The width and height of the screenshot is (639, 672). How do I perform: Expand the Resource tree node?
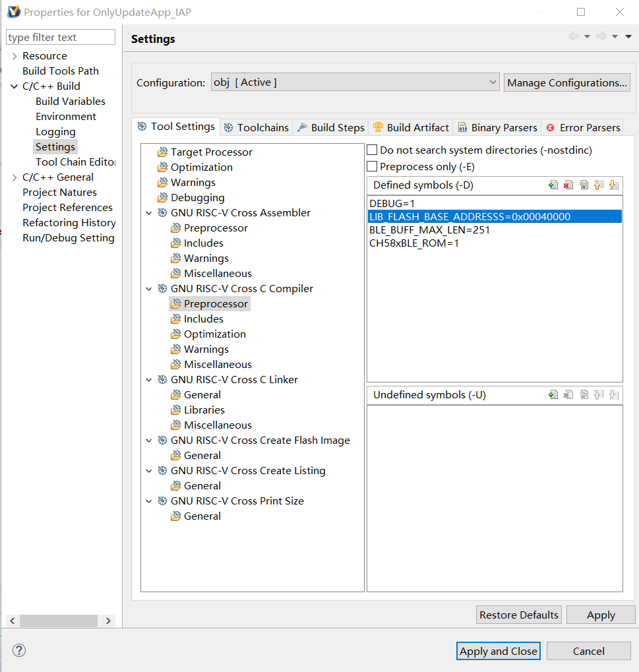[x=15, y=56]
